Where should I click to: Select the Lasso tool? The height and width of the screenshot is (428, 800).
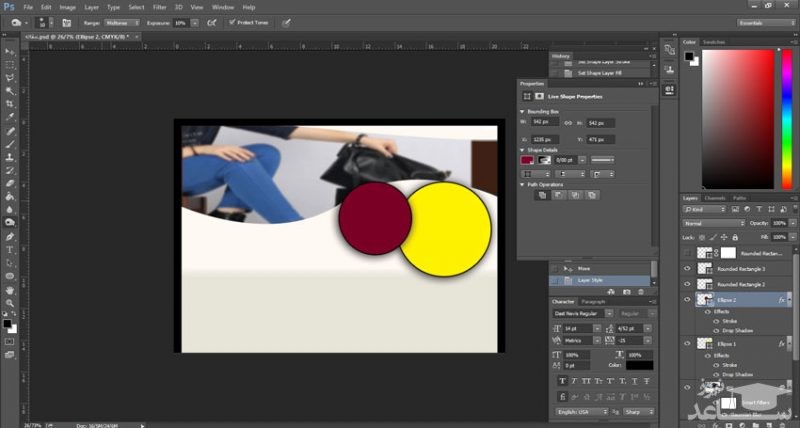point(10,77)
